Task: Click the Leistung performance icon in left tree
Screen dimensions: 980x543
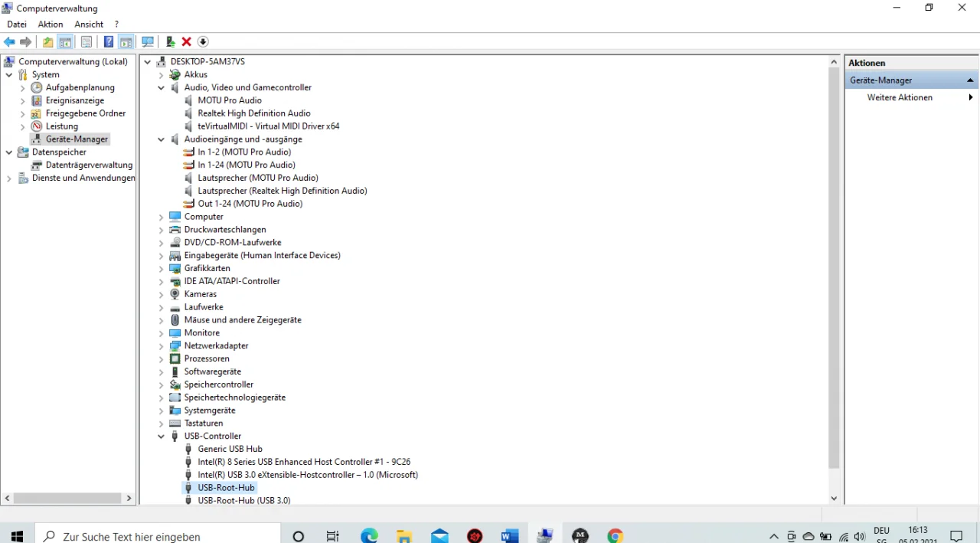Action: click(x=37, y=126)
